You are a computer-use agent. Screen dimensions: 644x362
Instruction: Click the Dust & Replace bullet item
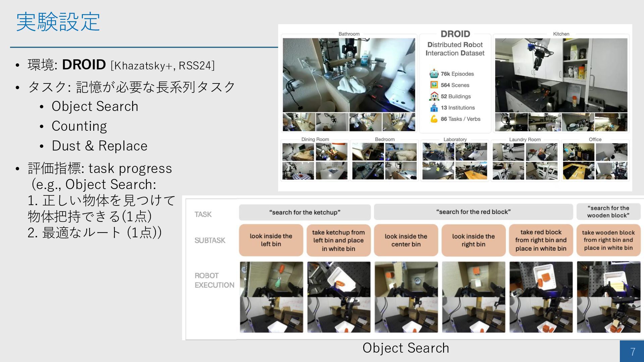click(99, 146)
